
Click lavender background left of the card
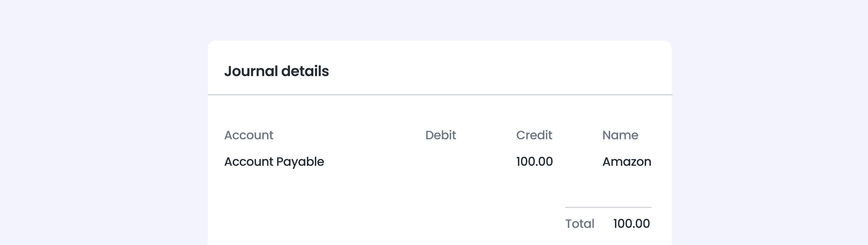pyautogui.click(x=101, y=135)
